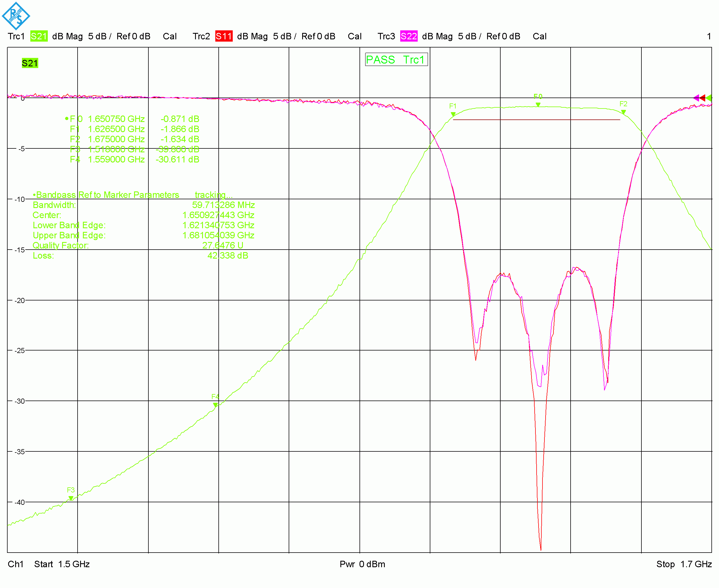Click the PASS Trc1 limit check box
The image size is (719, 588).
coord(396,60)
